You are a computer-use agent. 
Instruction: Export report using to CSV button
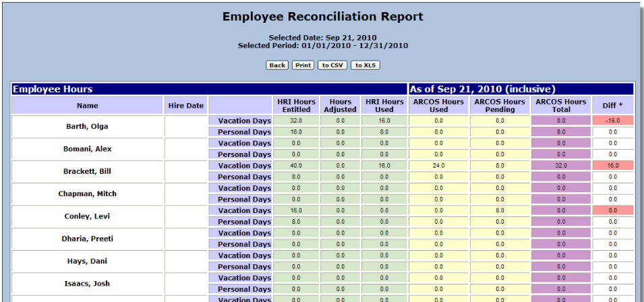(x=332, y=65)
